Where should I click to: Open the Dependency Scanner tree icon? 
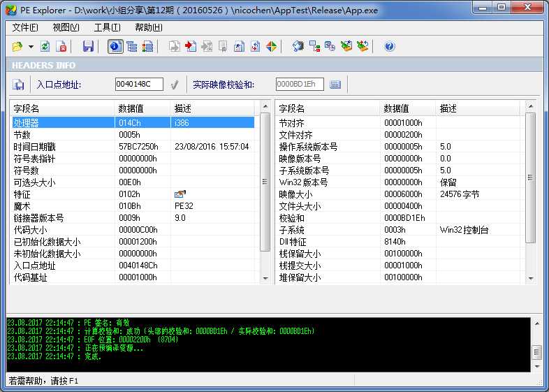[x=314, y=46]
